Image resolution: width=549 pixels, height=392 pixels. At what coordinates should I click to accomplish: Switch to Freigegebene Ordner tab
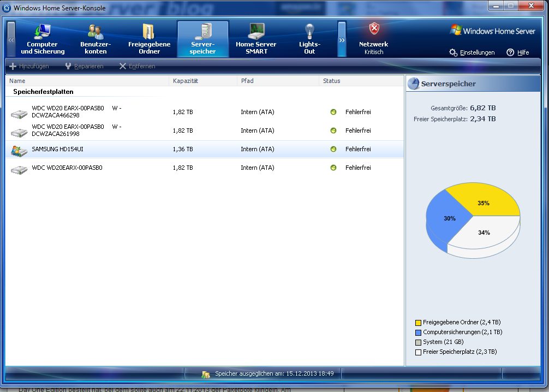coord(149,39)
